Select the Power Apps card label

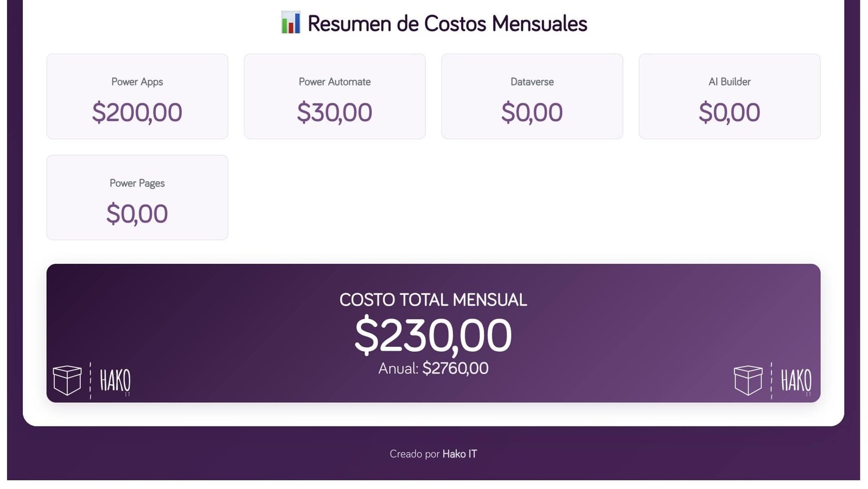click(137, 82)
